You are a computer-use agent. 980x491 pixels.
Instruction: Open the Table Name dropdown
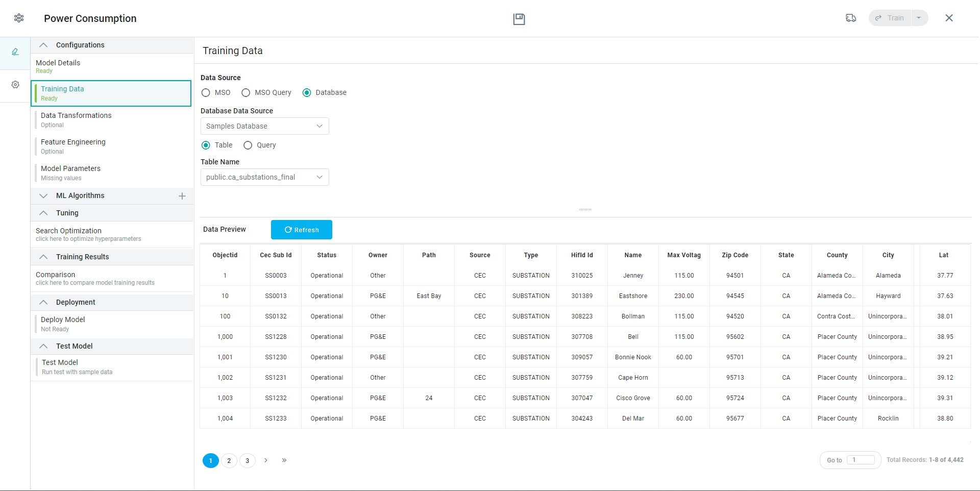coord(264,177)
